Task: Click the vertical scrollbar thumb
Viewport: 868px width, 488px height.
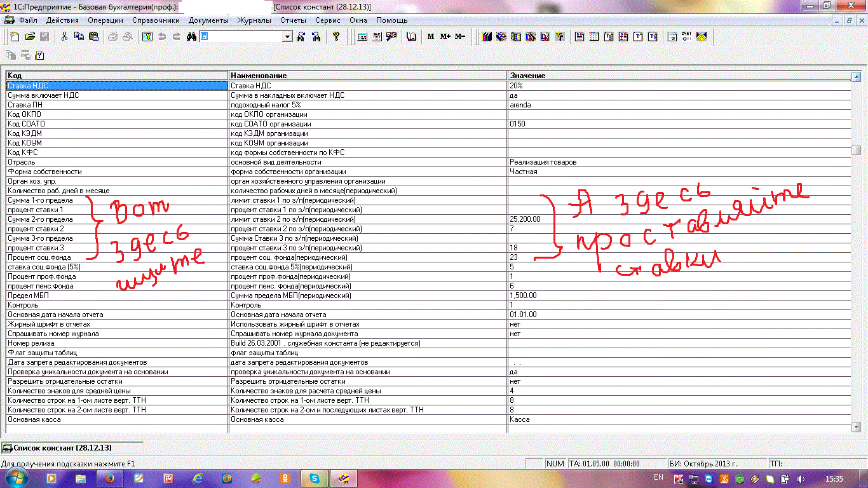Action: [x=857, y=151]
